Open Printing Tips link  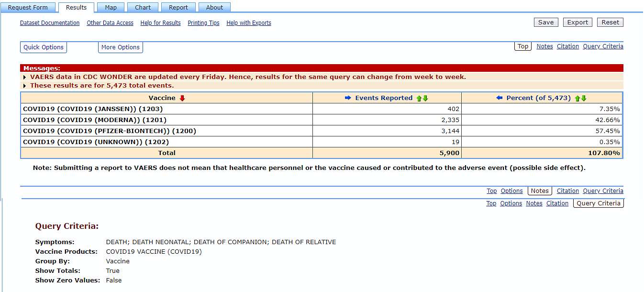click(203, 23)
